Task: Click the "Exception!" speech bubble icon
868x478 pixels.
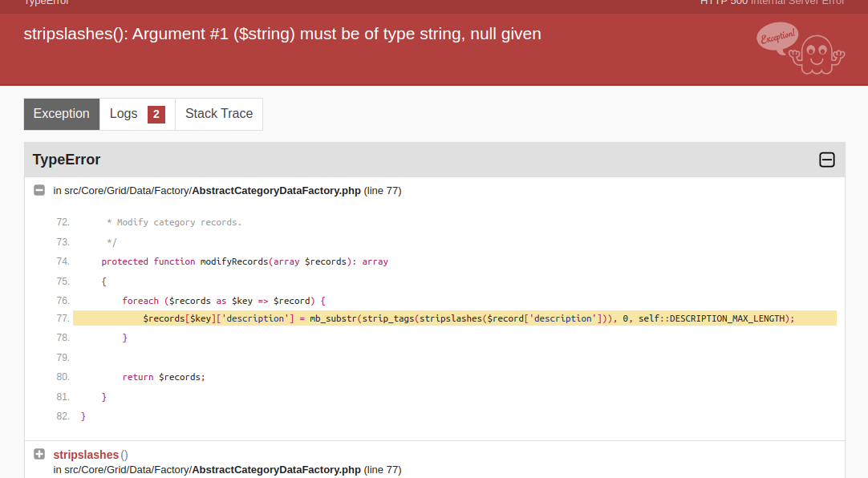Action: point(777,38)
